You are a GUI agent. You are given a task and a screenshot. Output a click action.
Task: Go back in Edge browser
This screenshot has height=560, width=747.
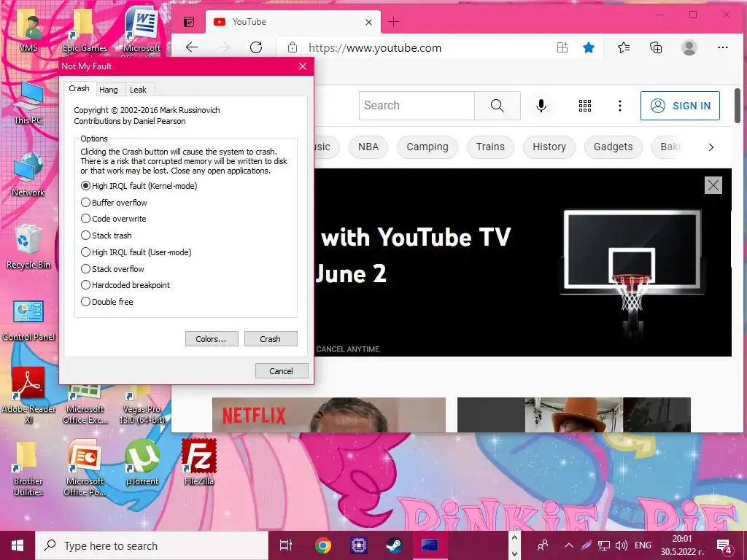[x=192, y=47]
